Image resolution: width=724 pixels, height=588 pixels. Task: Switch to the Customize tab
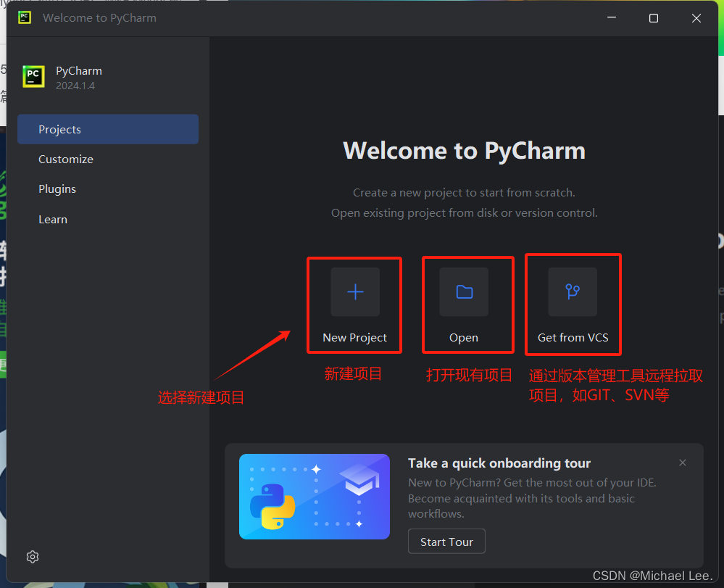[x=108, y=160]
